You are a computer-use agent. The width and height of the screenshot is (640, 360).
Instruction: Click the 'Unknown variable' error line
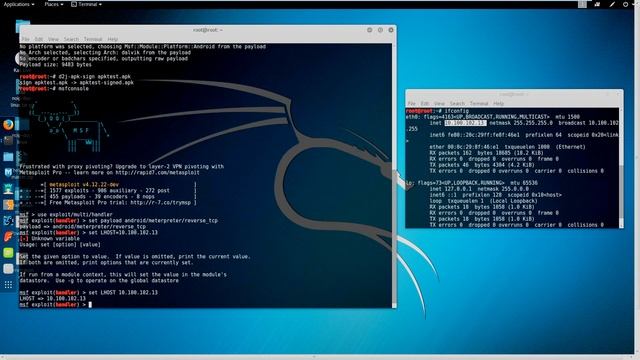point(50,238)
